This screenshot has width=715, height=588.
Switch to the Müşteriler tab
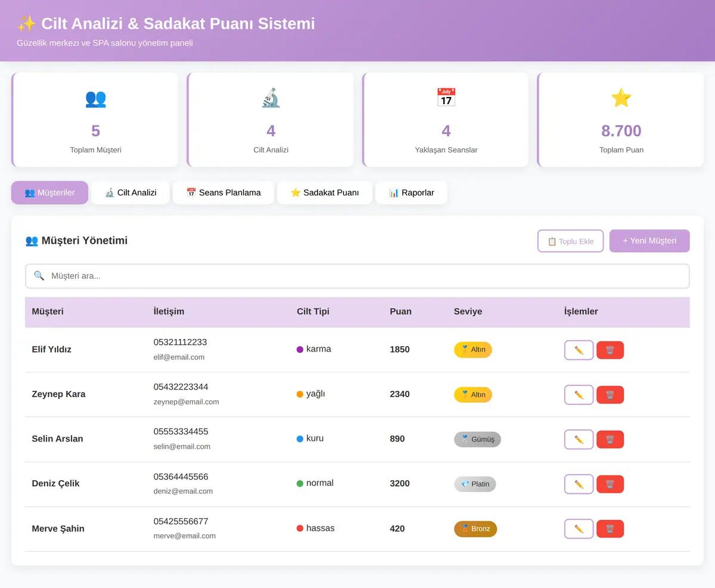click(x=49, y=192)
